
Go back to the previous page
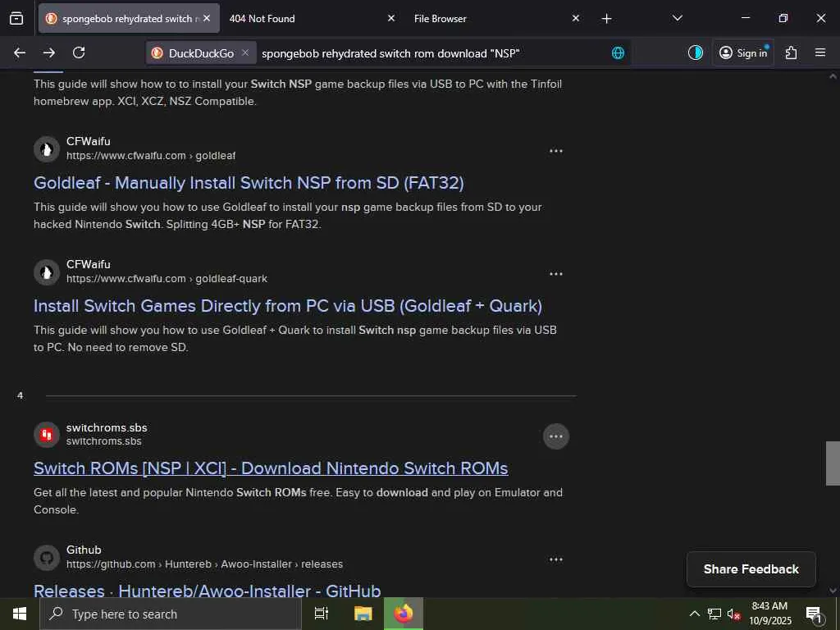(20, 52)
